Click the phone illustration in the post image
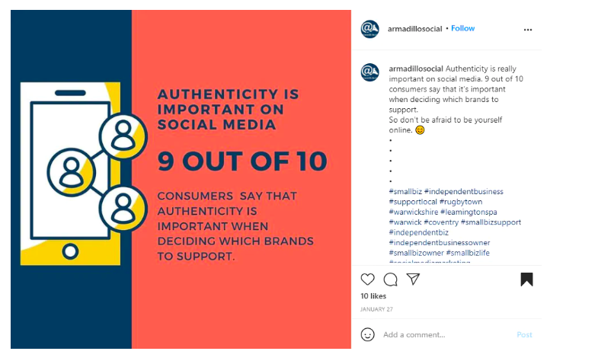The height and width of the screenshot is (364, 598). point(71,174)
